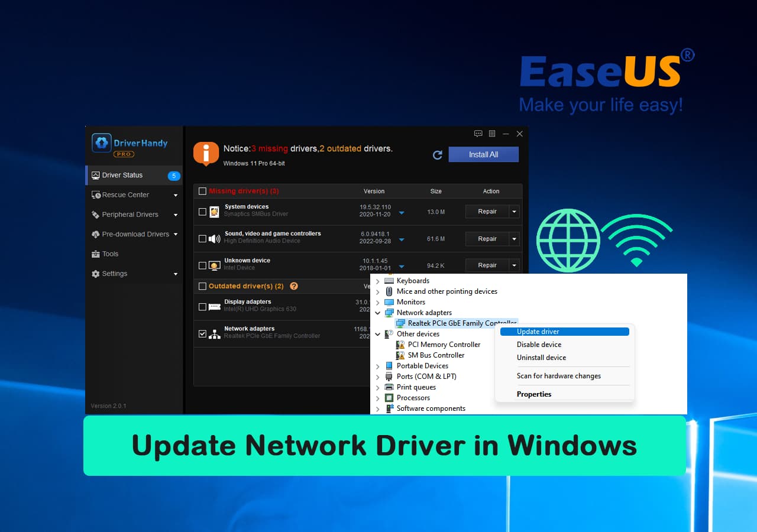
Task: Tick the Display adapters checkbox
Action: (x=203, y=307)
